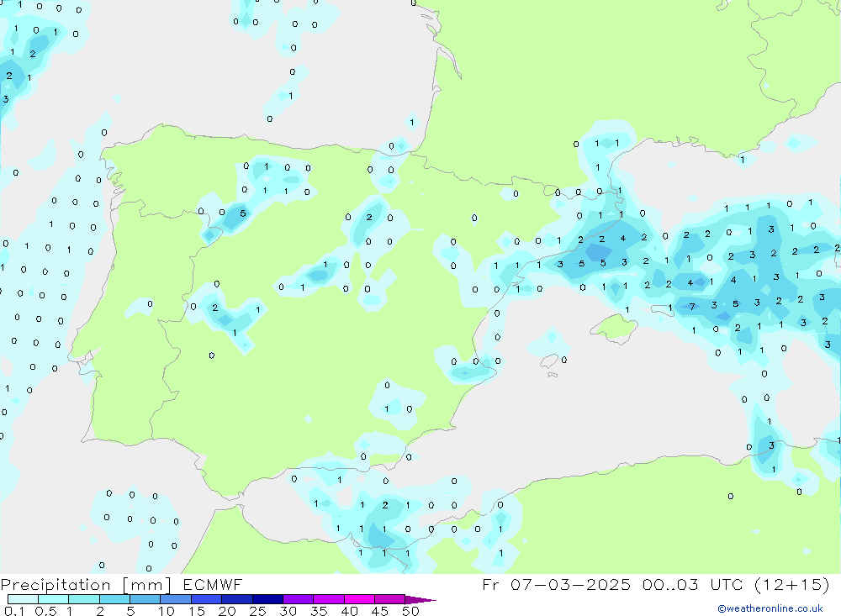Screen dimensions: 841x616
Task: Select the 45–50 mm legend color box
Action: pos(389,599)
